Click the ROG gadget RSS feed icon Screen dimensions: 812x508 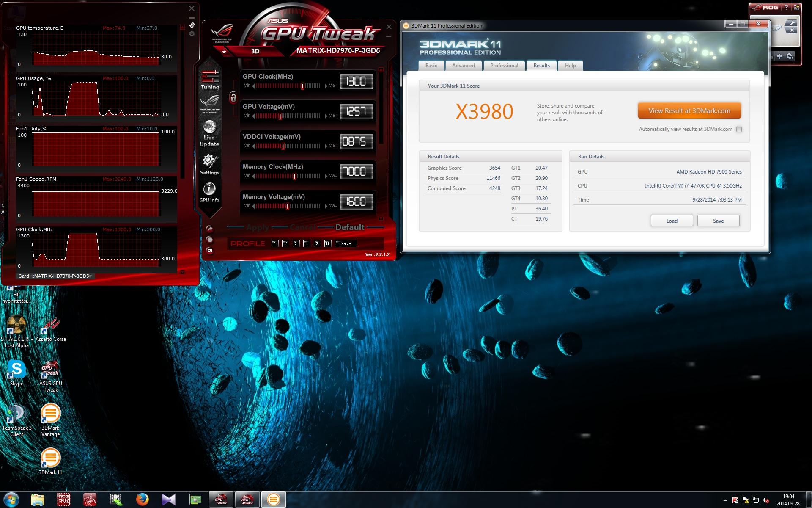[796, 7]
